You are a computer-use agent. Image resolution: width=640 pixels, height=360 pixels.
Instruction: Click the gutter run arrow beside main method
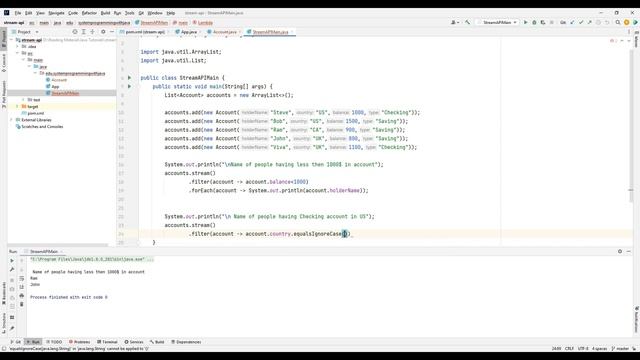[129, 86]
